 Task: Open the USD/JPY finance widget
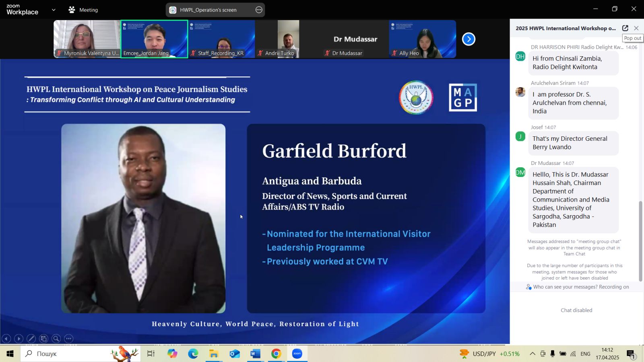tap(489, 354)
